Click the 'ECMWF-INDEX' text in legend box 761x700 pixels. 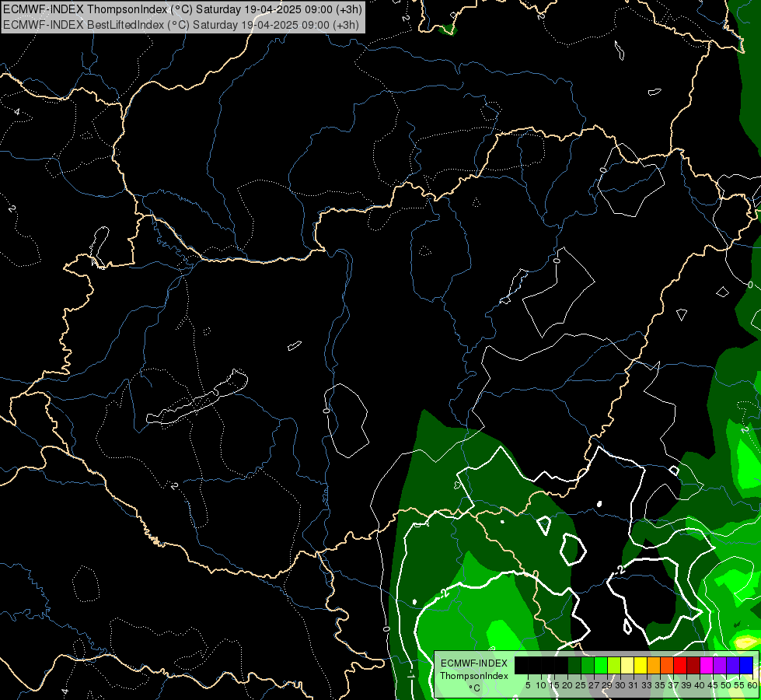point(474,663)
